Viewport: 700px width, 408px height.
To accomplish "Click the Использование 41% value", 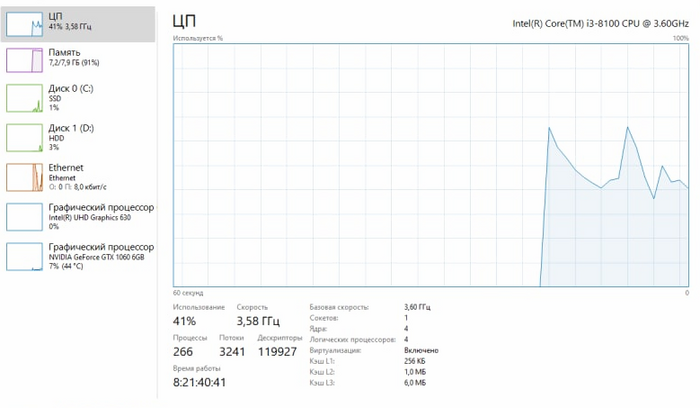I will (x=184, y=321).
